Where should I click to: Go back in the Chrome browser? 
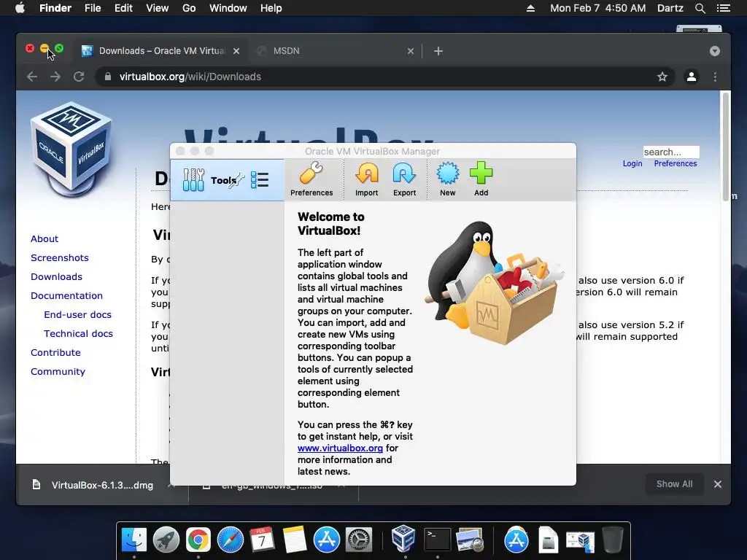click(32, 77)
